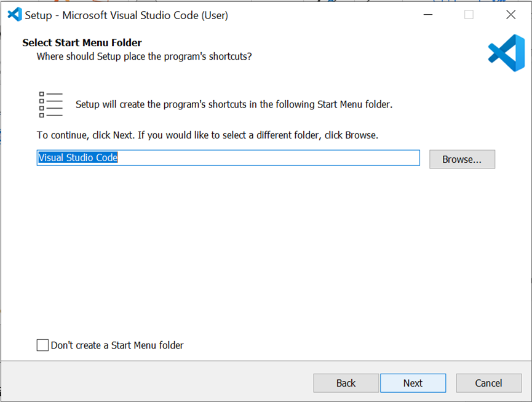Cancel the VS Code setup
Viewport: 532px width, 402px height.
point(488,383)
